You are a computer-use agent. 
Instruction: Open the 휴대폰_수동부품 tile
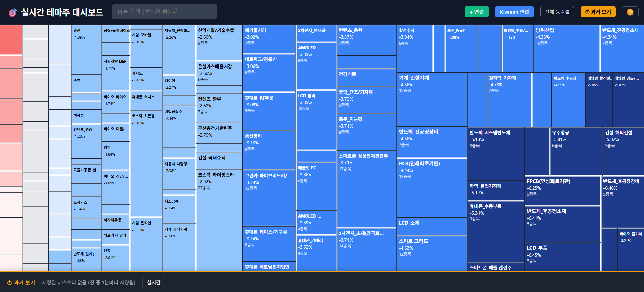coord(496,231)
